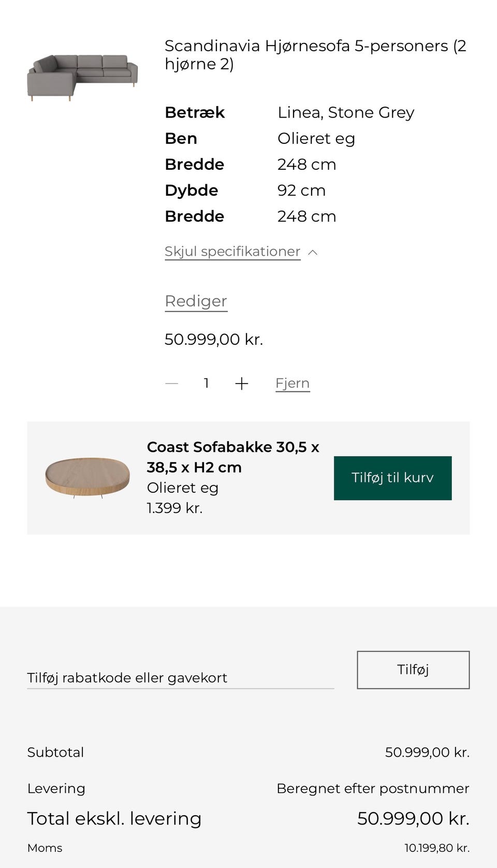Click the sofa price 50.999,00 kr. above quantity
The height and width of the screenshot is (868, 497).
214,340
